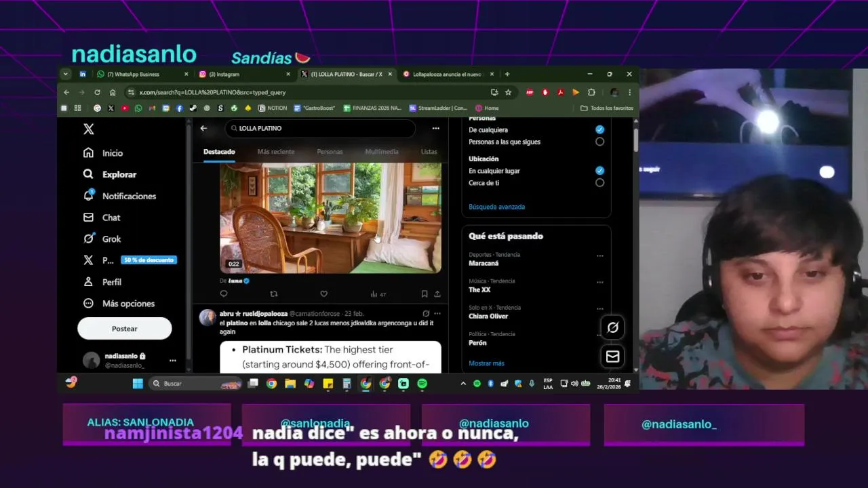Switch to Personas tab
This screenshot has height=488, width=868.
[x=330, y=152]
